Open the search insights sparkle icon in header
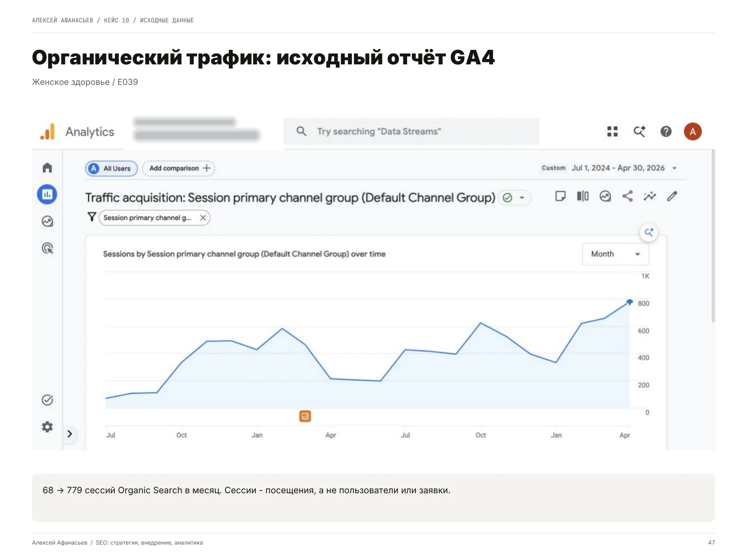Viewport: 747px width, 560px height. pos(639,132)
